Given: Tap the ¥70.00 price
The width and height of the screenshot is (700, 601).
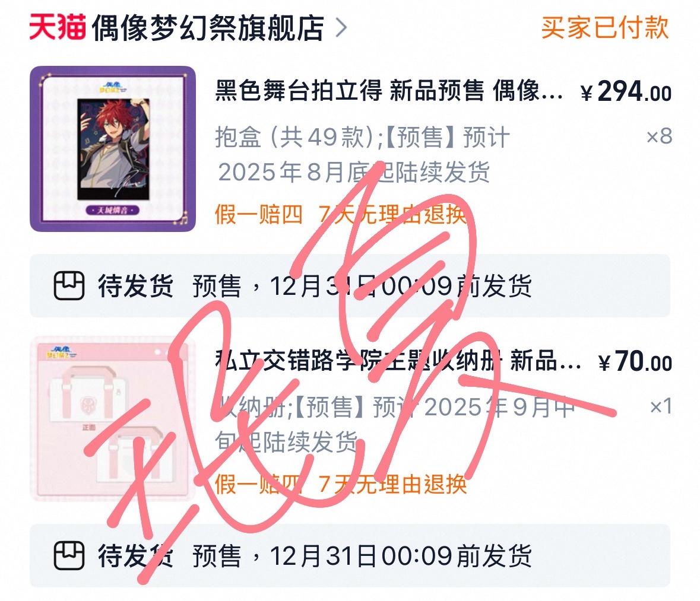Looking at the screenshot, I should click(x=635, y=361).
